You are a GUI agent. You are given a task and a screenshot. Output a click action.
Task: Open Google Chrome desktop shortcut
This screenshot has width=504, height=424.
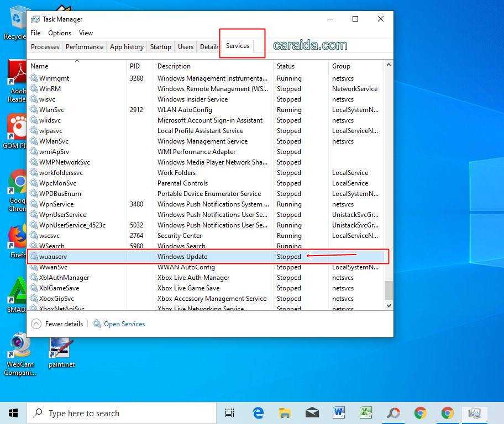(x=18, y=191)
